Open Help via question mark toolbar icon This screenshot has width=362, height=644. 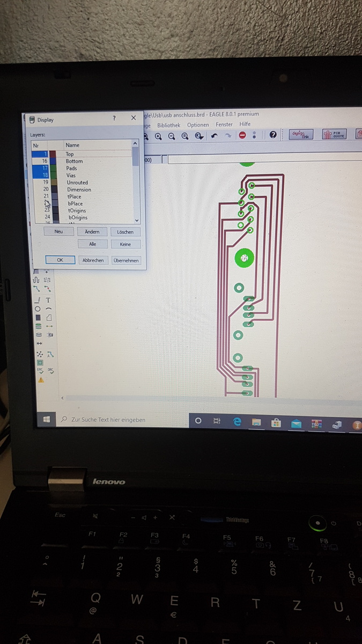[273, 135]
